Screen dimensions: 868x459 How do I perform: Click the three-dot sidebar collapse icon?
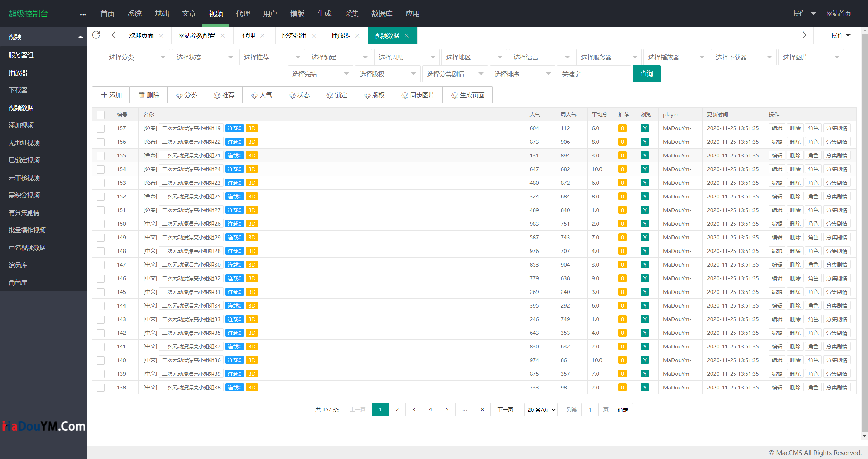point(83,14)
